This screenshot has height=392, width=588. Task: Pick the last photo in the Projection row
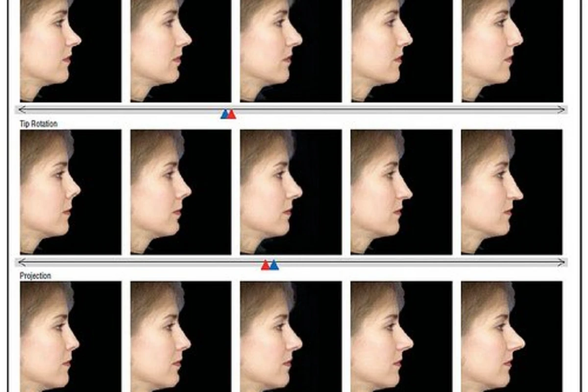[512, 337]
